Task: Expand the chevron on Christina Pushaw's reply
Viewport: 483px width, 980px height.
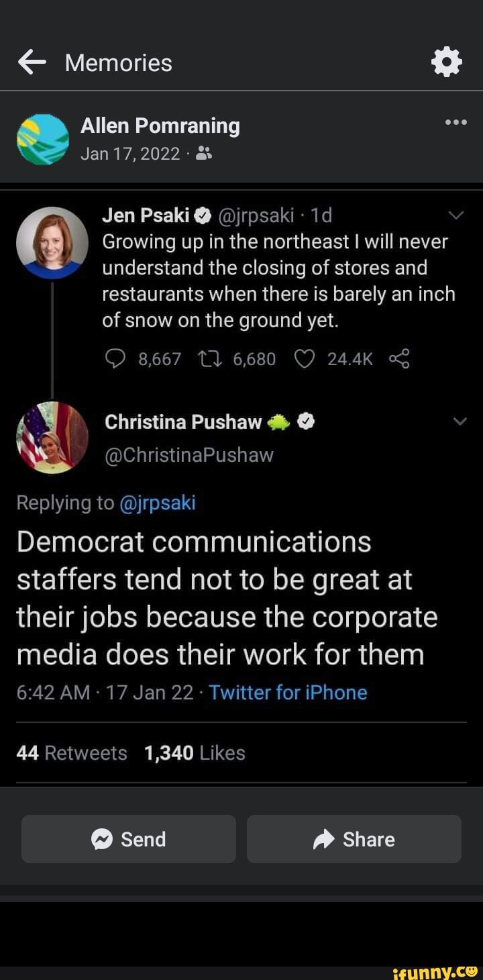Action: (x=460, y=421)
